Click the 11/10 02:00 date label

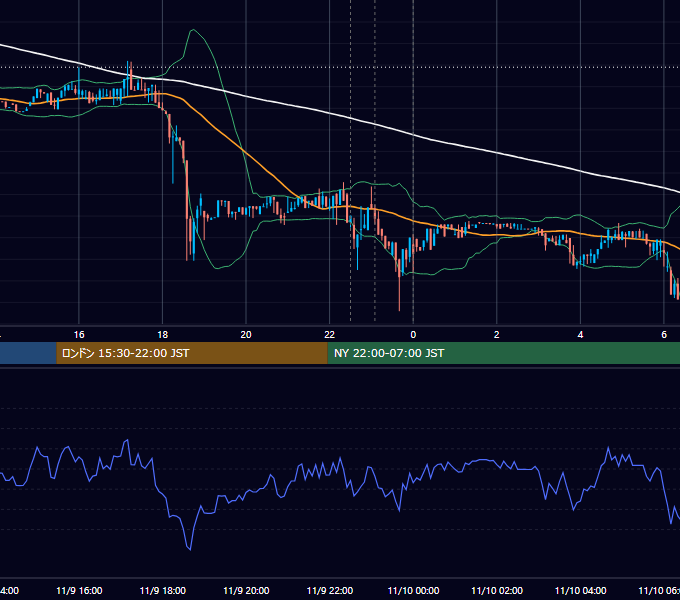(x=497, y=590)
